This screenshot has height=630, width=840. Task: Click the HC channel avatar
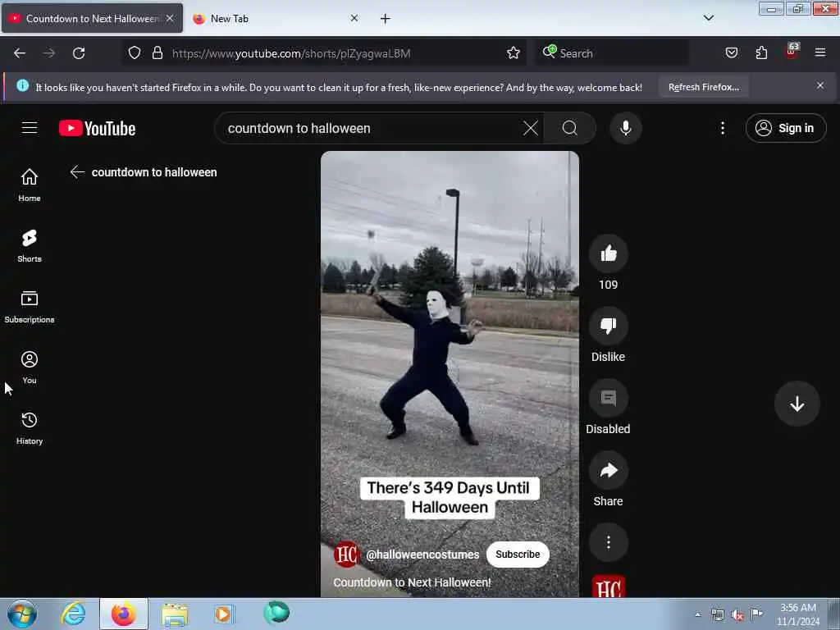pyautogui.click(x=346, y=555)
